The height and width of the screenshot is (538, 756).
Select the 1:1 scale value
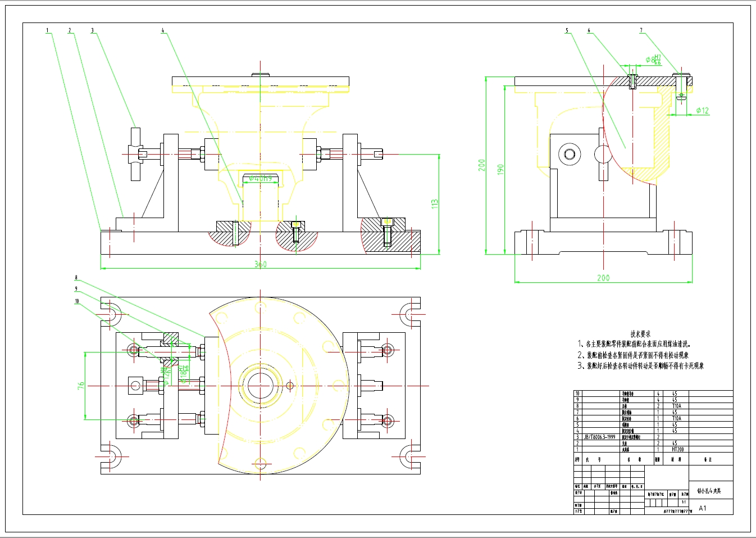click(684, 502)
